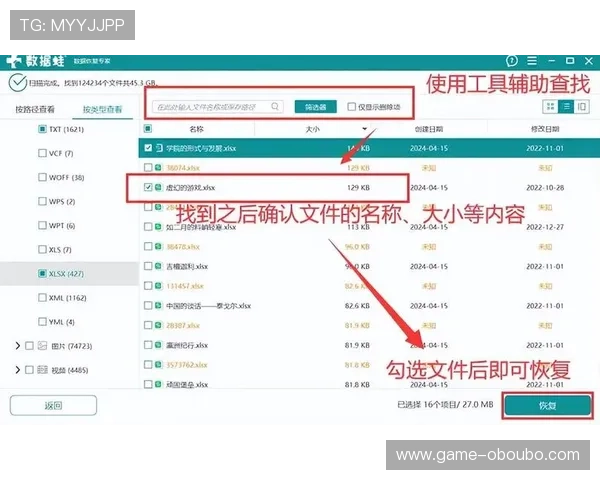600x480 pixels.
Task: Click the 视频 video category icon
Action: 42,370
